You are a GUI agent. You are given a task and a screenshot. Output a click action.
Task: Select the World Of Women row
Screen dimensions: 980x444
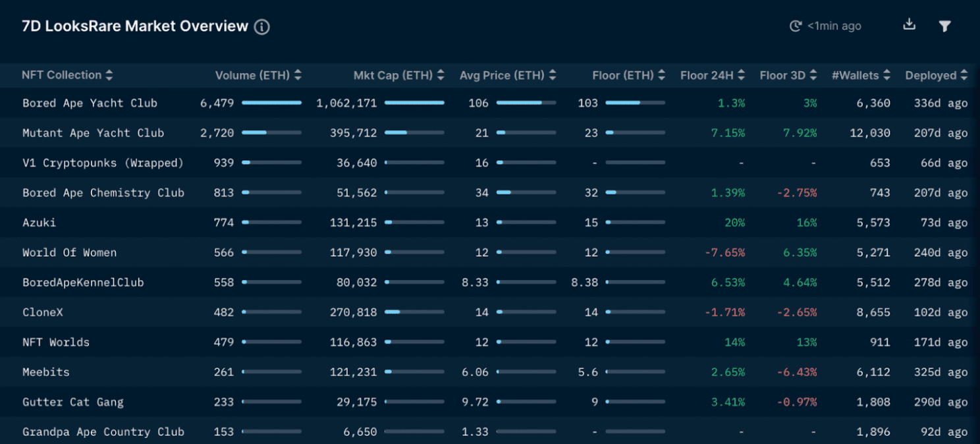point(69,253)
